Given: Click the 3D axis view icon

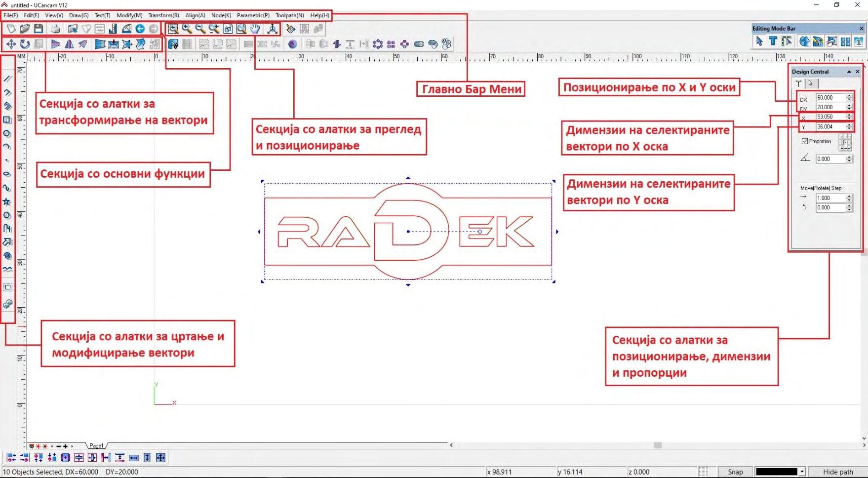Looking at the screenshot, I should click(x=272, y=29).
